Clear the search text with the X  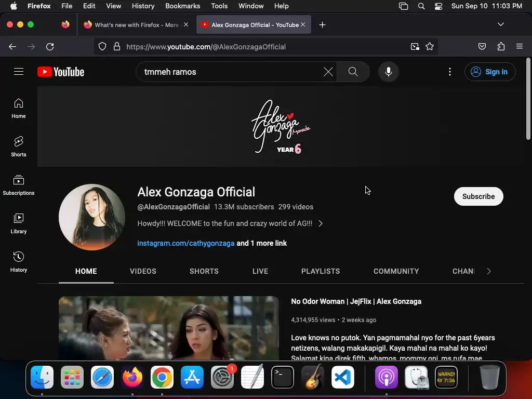click(x=328, y=72)
